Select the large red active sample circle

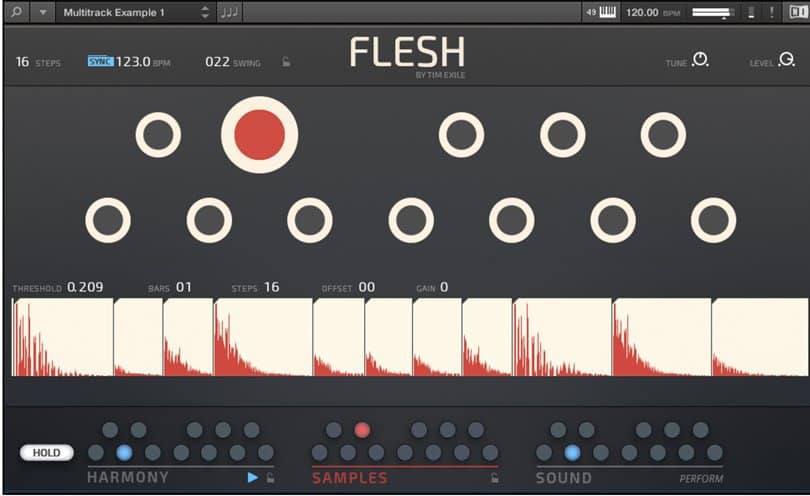(259, 135)
